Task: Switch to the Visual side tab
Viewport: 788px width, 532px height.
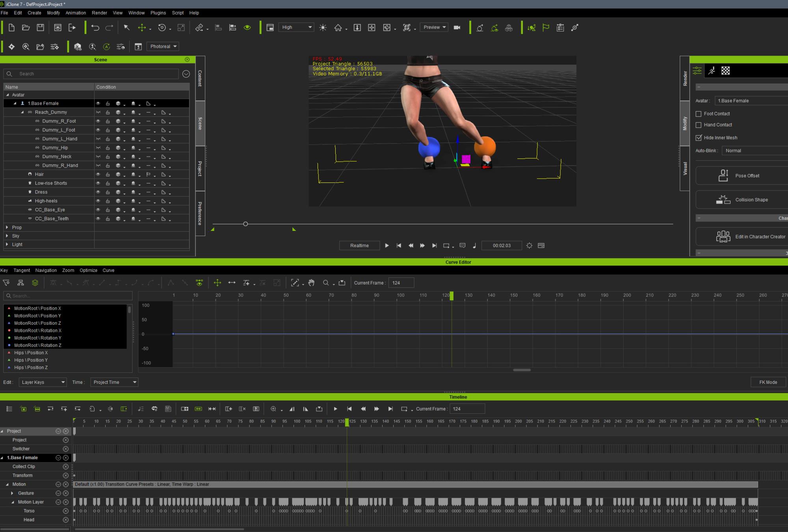Action: coord(685,168)
